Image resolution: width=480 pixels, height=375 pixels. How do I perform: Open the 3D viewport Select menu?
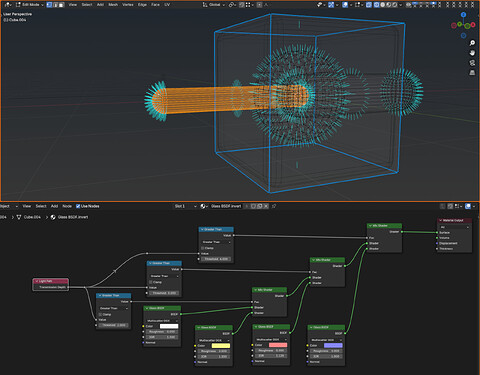coord(87,5)
